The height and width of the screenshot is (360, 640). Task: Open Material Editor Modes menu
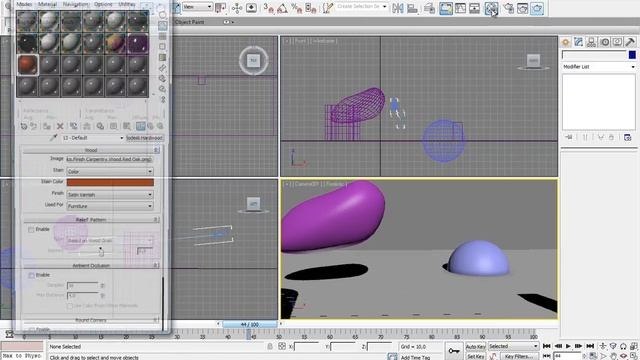(x=24, y=4)
